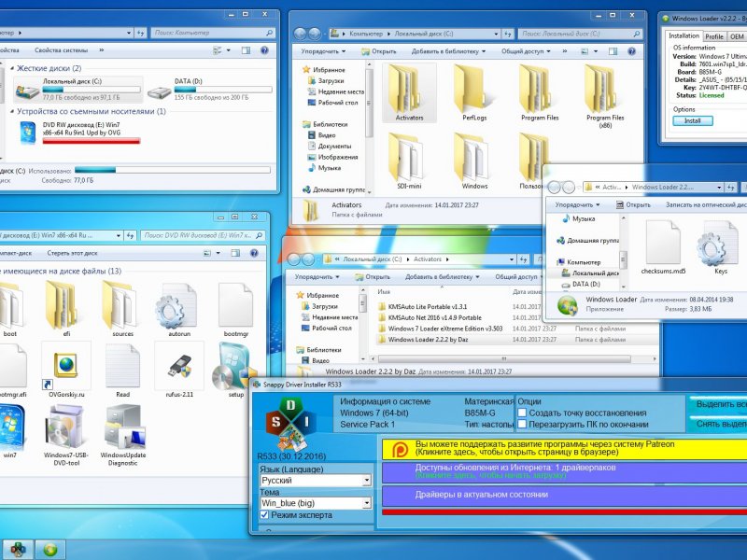This screenshot has width=747, height=560.
Task: Select 'Недавние места' in the Activators window navigation
Action: pos(330,317)
